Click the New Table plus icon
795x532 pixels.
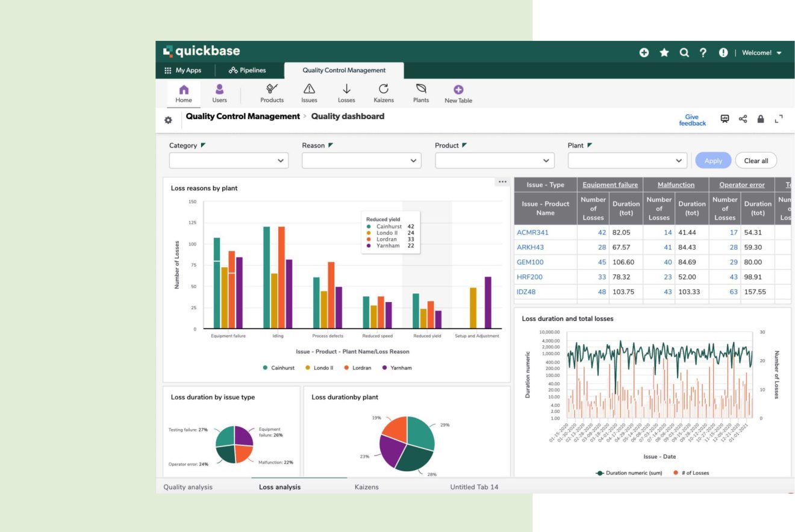pos(458,90)
